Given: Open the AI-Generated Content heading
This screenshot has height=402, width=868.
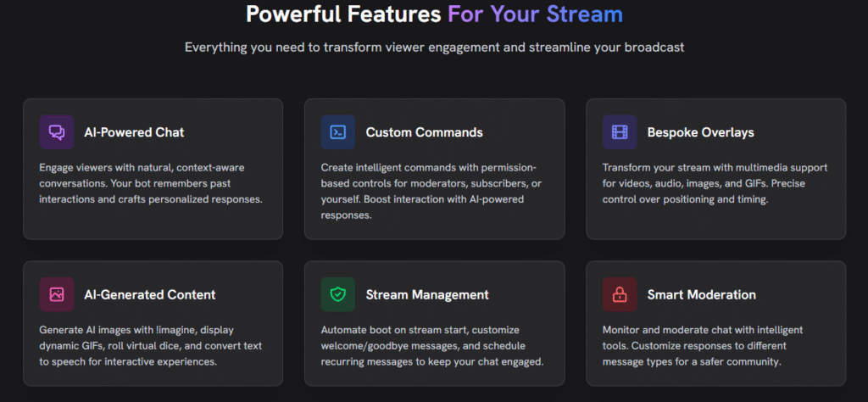Looking at the screenshot, I should tap(150, 294).
